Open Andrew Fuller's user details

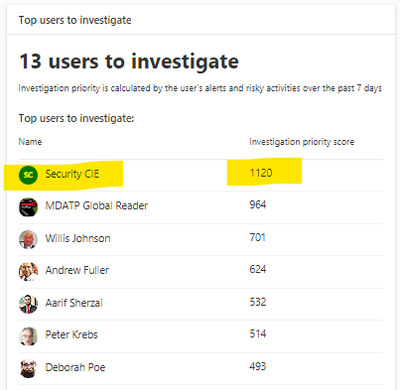coord(77,270)
